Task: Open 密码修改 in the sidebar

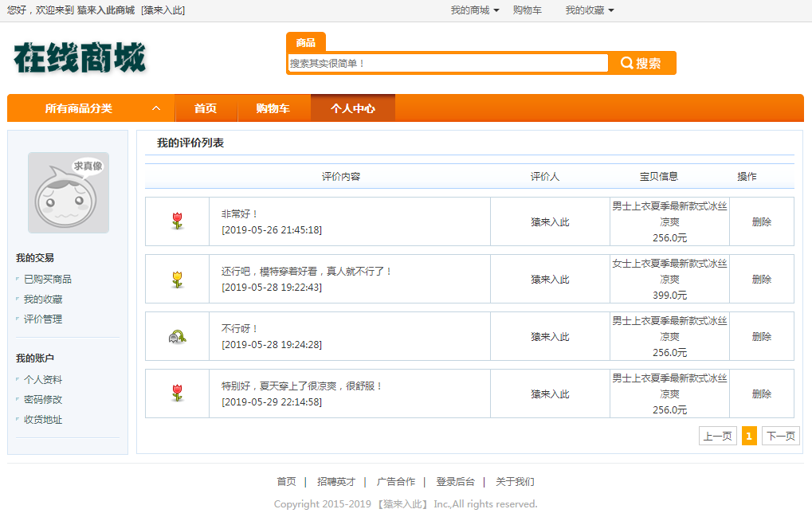Action: 43,399
